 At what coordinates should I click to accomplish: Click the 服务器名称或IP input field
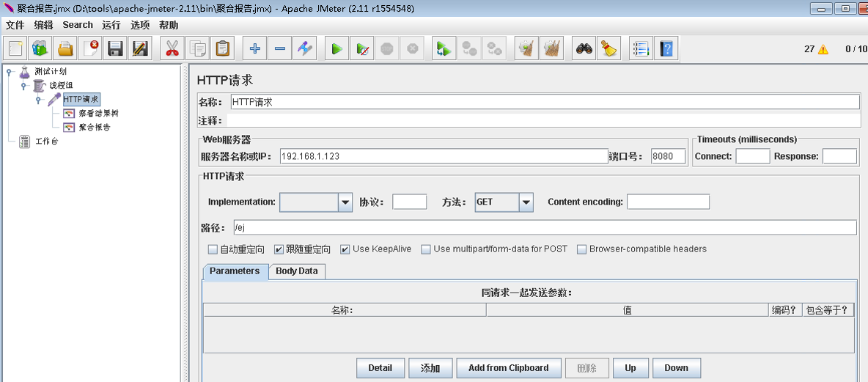(x=444, y=157)
